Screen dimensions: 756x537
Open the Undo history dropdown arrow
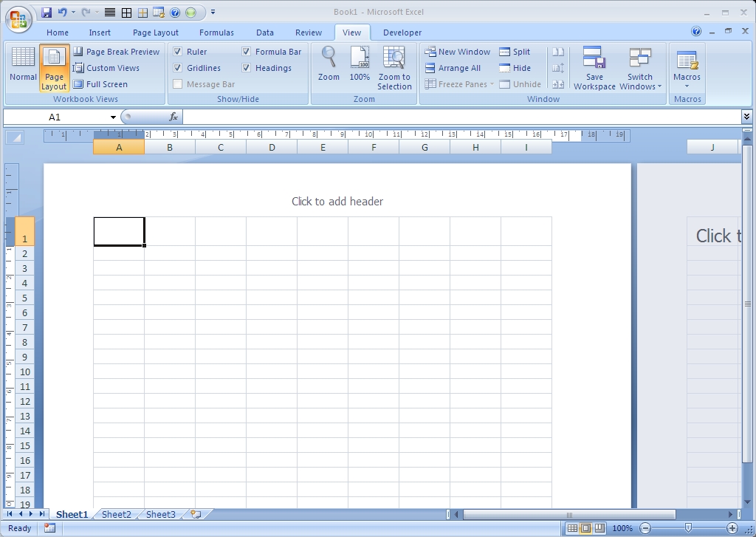click(x=73, y=13)
